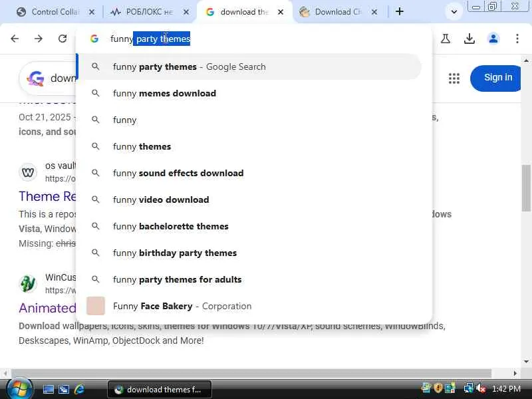532x399 pixels.
Task: Click the Google G icon in address bar
Action: [94, 39]
